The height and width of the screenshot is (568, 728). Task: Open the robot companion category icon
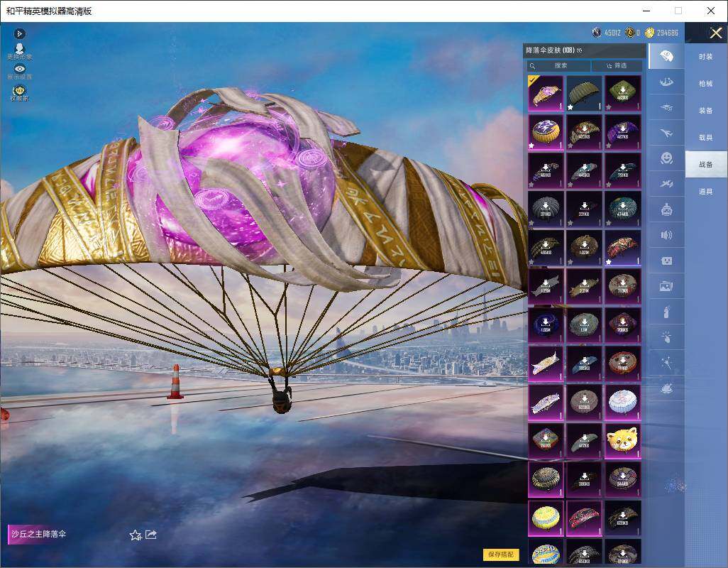tap(666, 209)
